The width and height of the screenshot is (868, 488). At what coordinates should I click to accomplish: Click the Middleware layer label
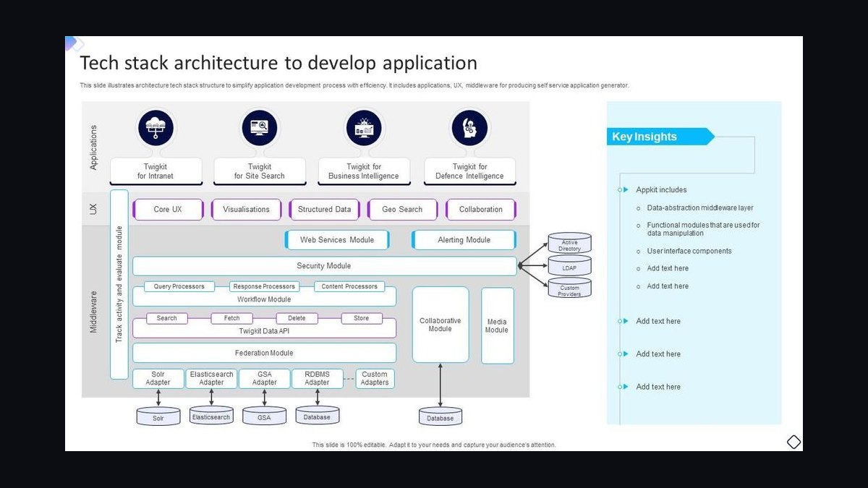(93, 312)
